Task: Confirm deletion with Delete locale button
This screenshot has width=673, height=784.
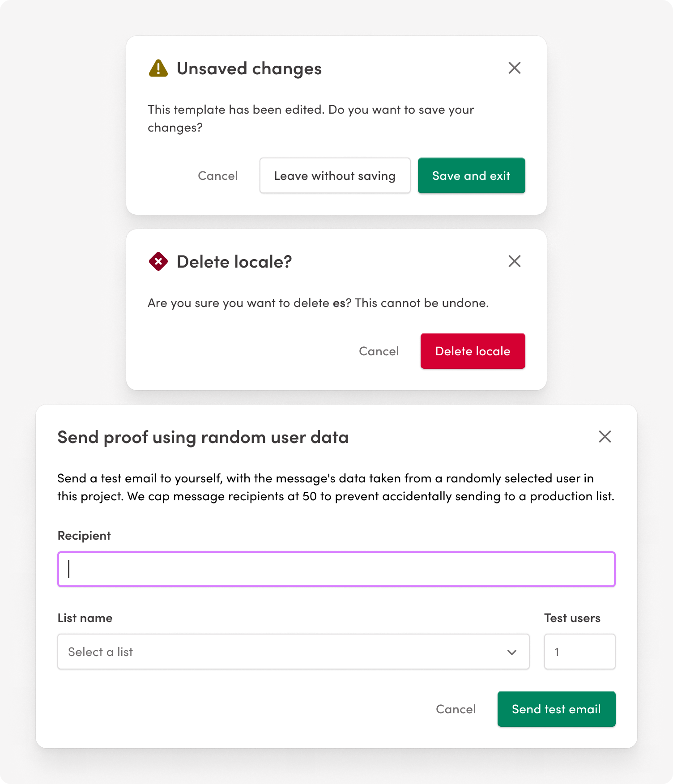Action: pos(473,351)
